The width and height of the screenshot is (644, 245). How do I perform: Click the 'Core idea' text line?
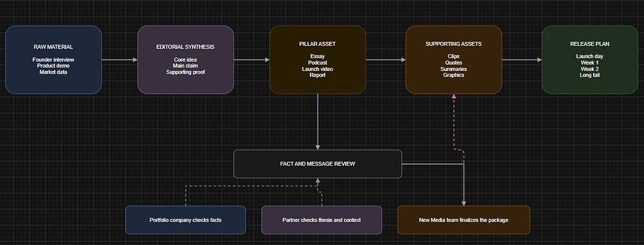[x=185, y=59]
